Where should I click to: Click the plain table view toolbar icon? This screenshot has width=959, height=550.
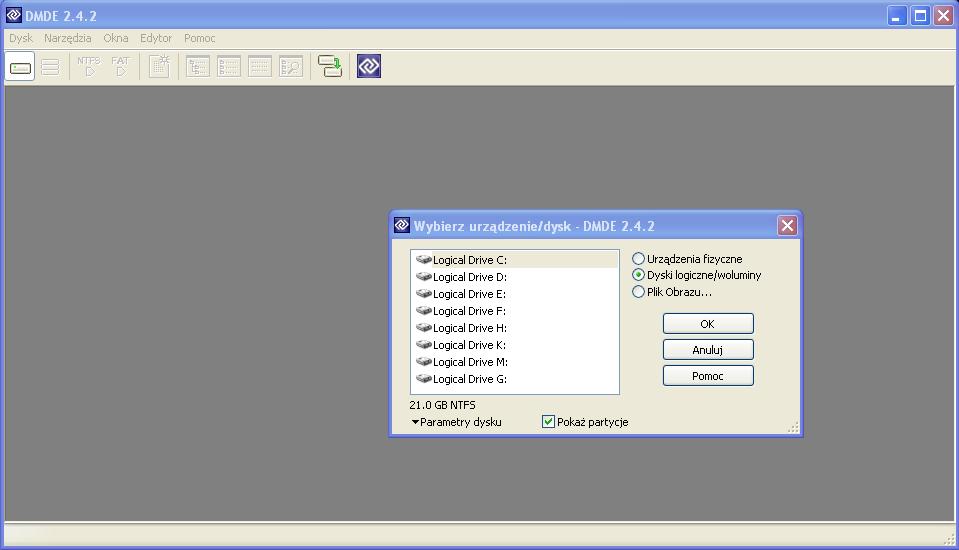click(x=260, y=67)
